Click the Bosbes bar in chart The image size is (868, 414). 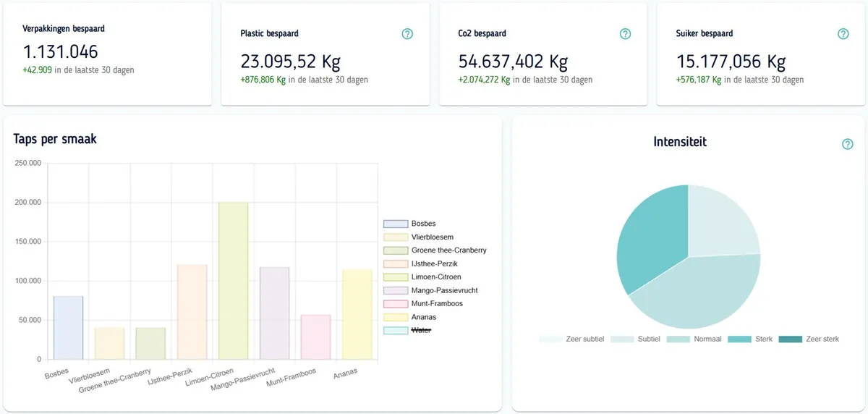68,328
